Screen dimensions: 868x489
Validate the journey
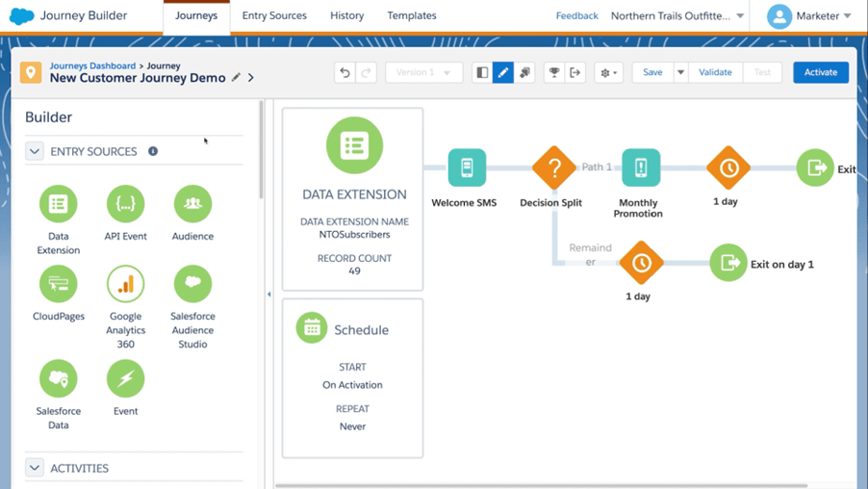[x=715, y=72]
